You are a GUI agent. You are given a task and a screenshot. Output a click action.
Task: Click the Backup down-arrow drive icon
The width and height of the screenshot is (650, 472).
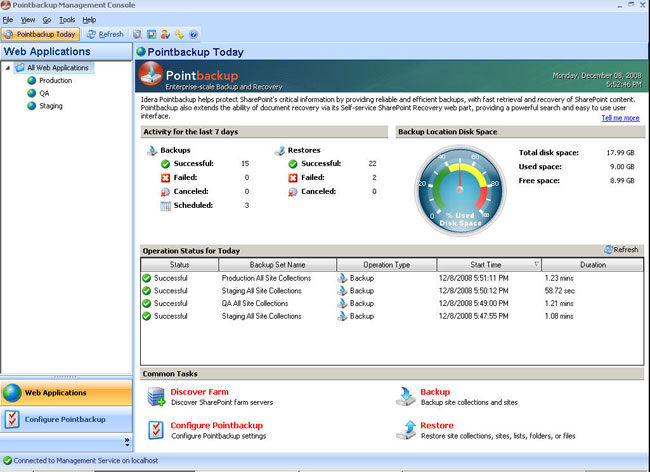coord(406,397)
